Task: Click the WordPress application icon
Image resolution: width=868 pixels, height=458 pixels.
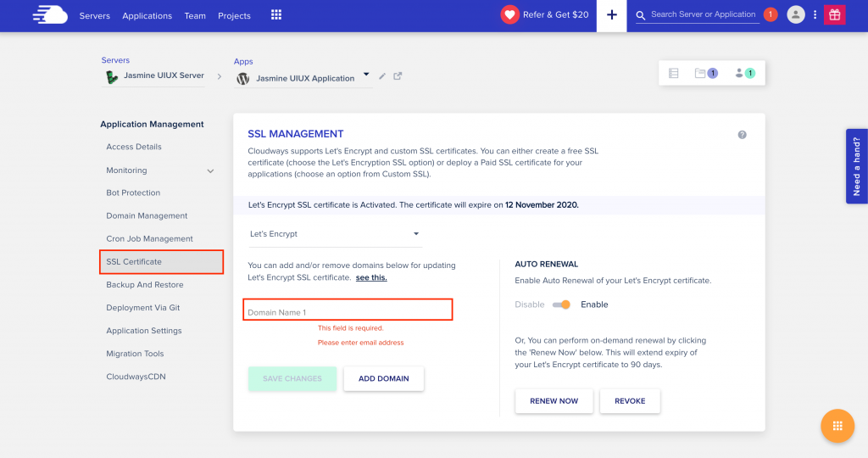Action: [242, 79]
